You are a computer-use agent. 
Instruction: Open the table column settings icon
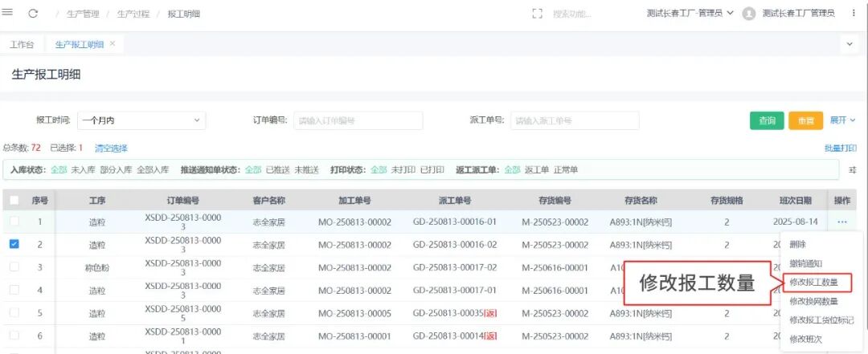point(853,170)
